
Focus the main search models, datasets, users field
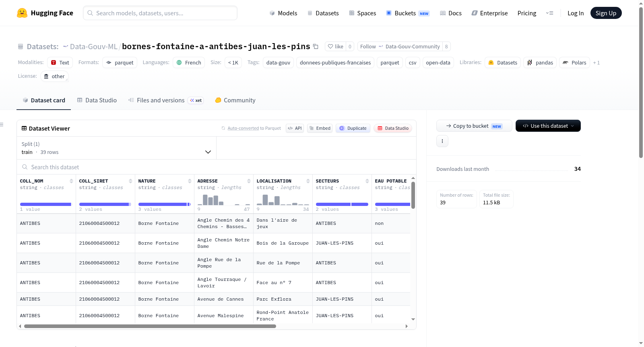160,13
